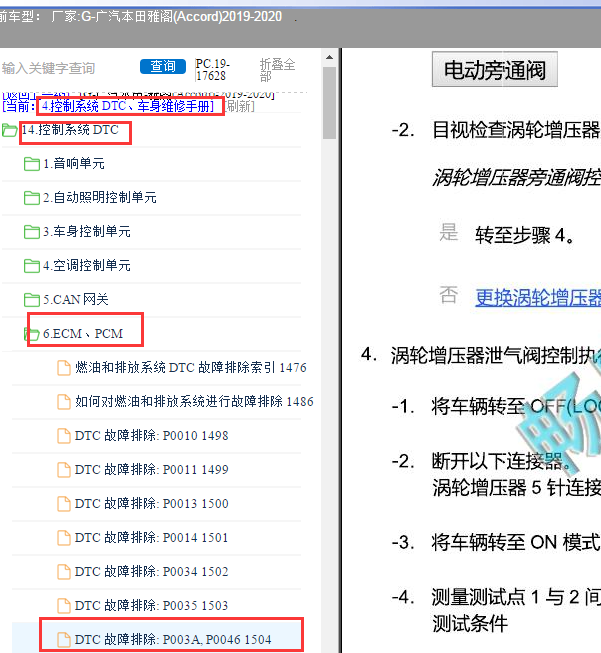Click document icon beside P003A, P0046 1504

tap(64, 640)
